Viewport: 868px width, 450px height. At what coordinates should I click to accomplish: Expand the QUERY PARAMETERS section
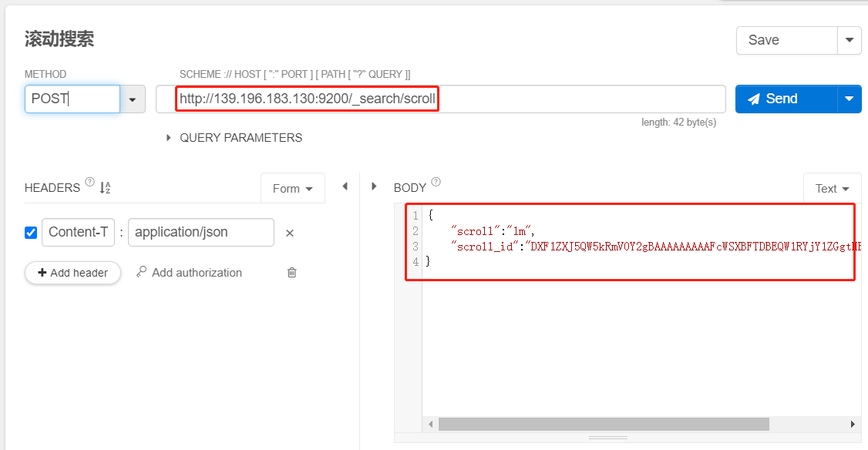click(x=234, y=138)
